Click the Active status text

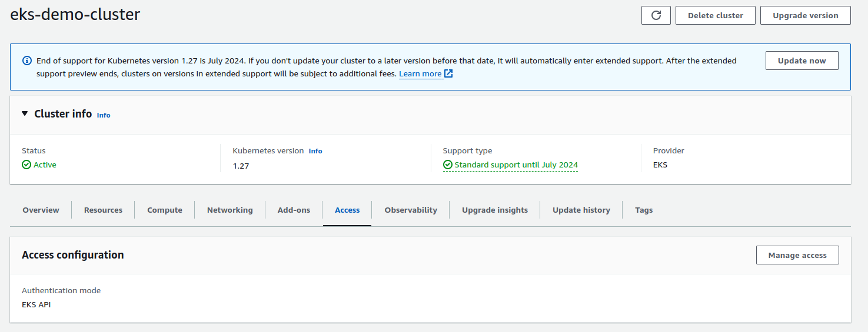coord(45,165)
